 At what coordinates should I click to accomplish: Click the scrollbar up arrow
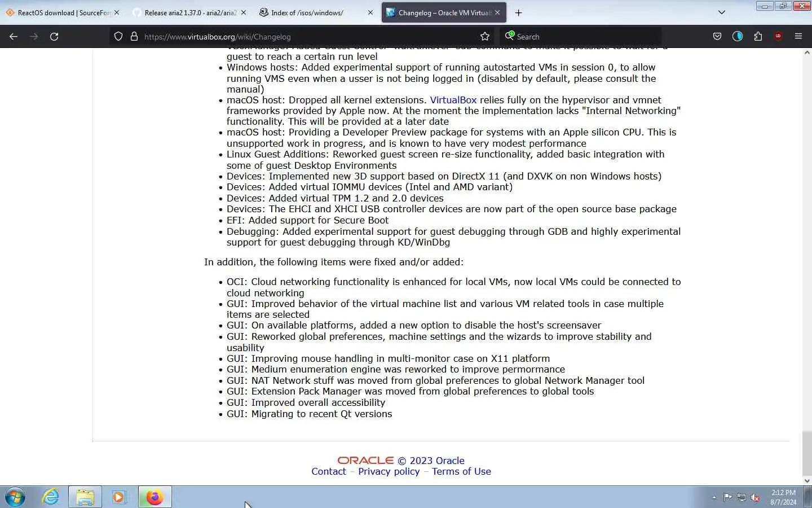[x=807, y=52]
